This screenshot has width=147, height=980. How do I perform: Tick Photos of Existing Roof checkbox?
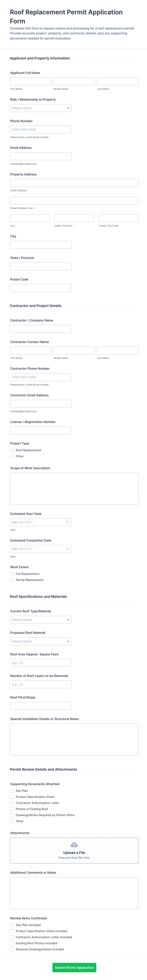pos(12,809)
